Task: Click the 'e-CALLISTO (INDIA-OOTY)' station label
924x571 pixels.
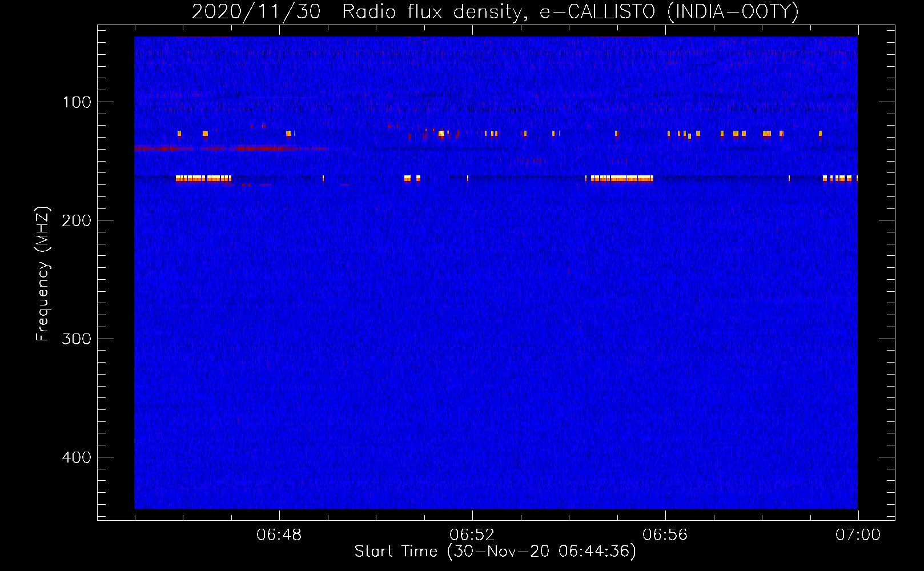Action: point(669,11)
